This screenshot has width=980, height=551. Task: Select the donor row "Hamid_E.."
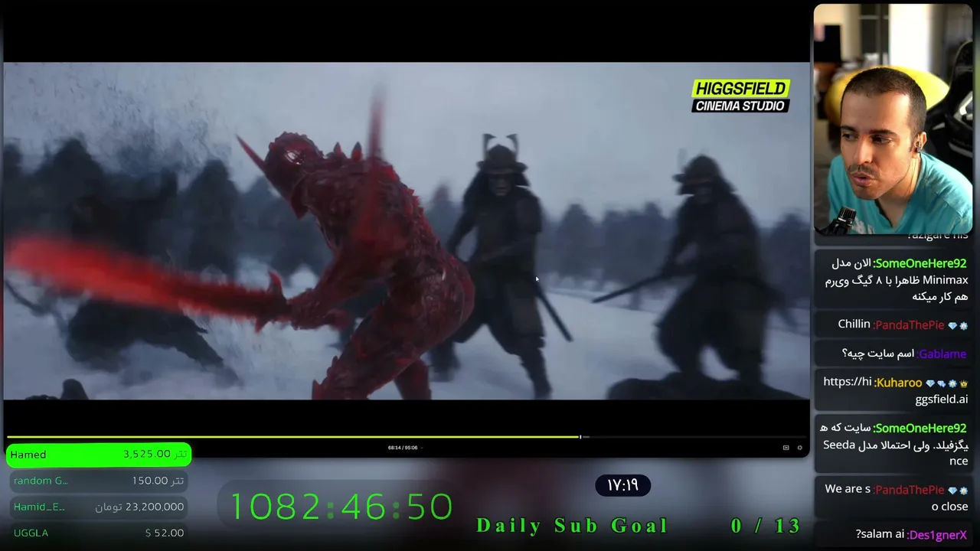[99, 507]
